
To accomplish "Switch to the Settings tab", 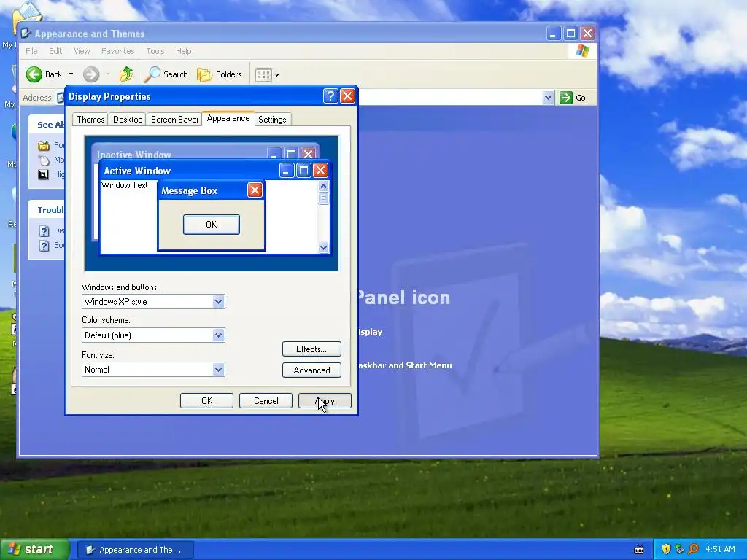I will pos(272,120).
